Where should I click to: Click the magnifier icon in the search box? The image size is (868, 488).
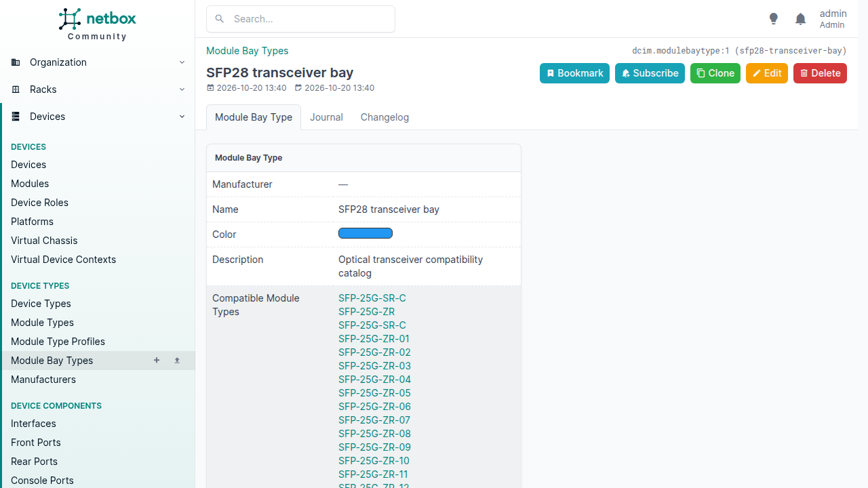pyautogui.click(x=220, y=19)
